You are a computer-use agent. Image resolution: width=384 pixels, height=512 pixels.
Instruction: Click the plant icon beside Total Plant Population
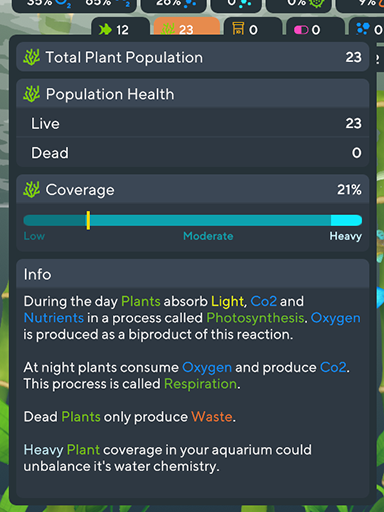tap(32, 57)
